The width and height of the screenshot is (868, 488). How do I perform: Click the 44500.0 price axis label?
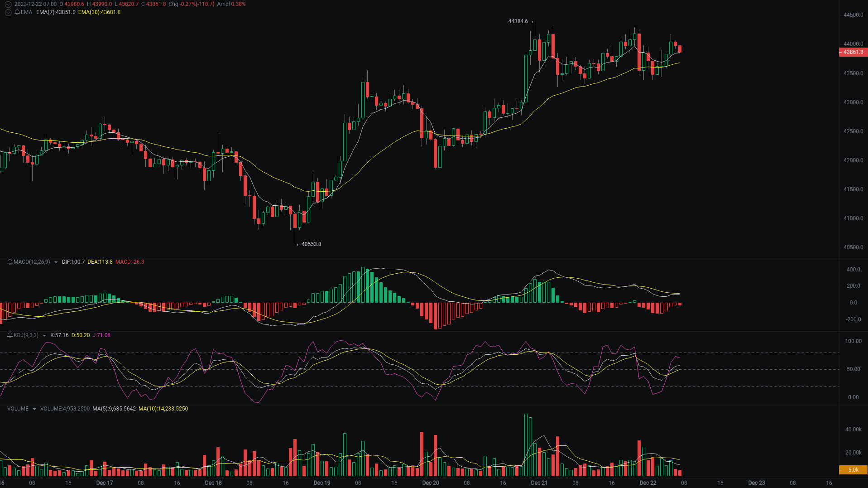pyautogui.click(x=853, y=15)
